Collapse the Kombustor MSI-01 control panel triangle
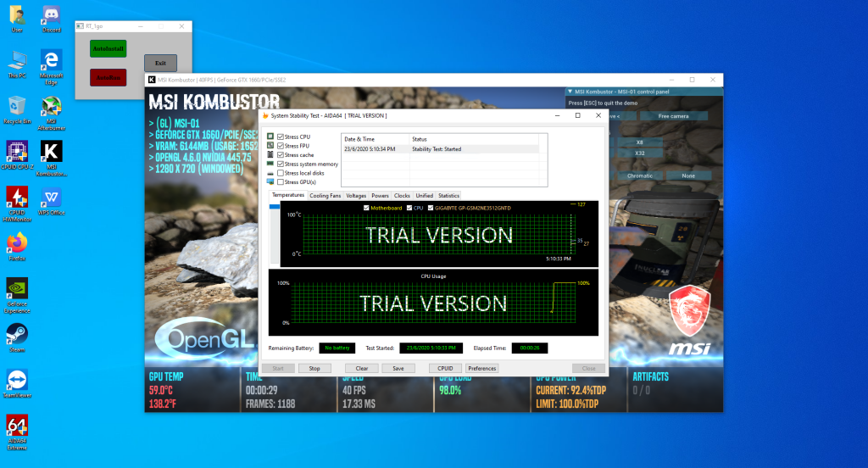868x468 pixels. (570, 92)
